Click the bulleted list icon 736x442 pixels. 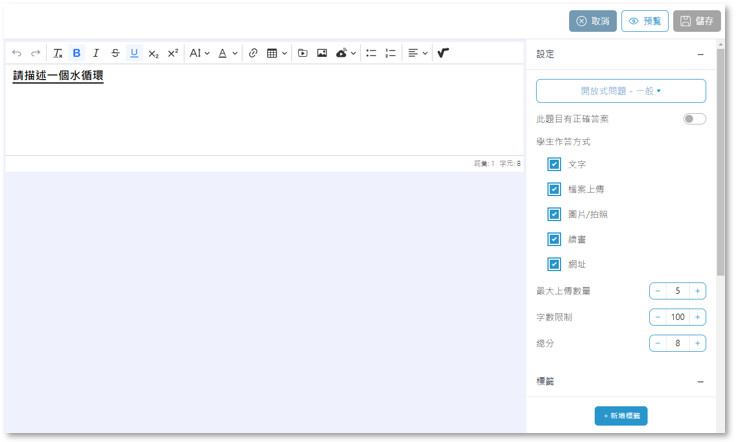(x=371, y=53)
